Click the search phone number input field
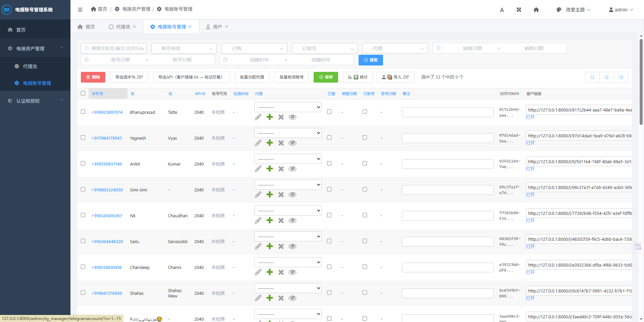Screen dimensions: 644x322 114,48
